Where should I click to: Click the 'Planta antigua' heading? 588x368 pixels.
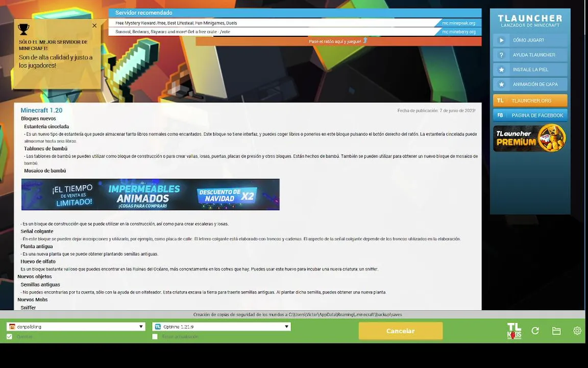36,247
